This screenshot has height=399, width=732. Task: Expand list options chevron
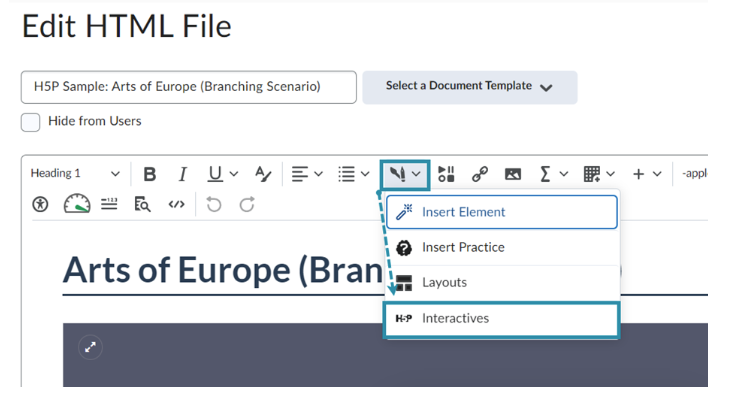click(x=365, y=174)
